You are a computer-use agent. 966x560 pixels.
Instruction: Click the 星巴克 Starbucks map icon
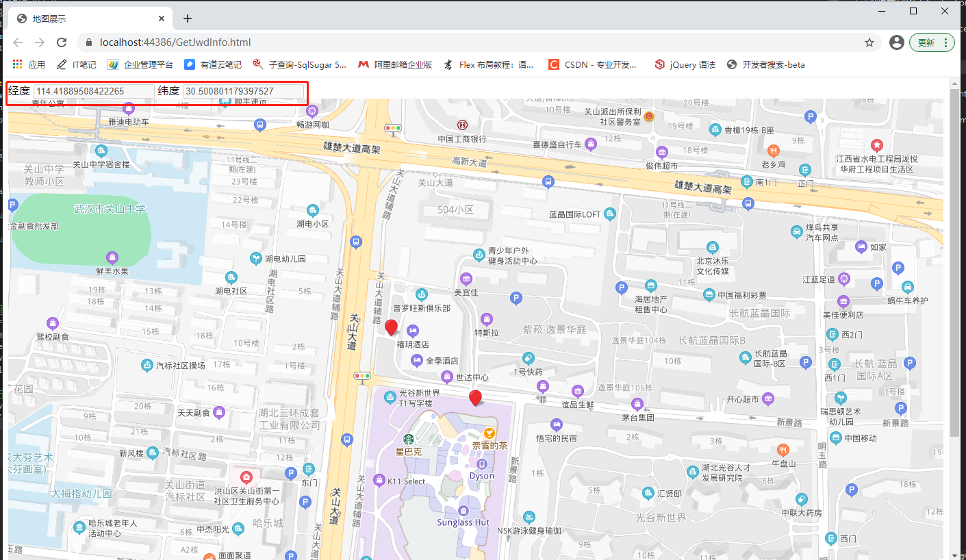[408, 440]
